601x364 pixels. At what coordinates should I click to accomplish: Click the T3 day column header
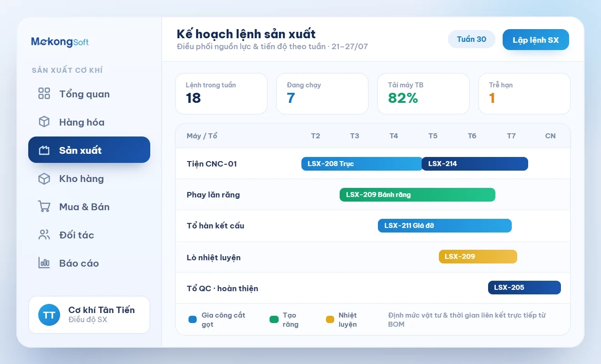tap(355, 136)
